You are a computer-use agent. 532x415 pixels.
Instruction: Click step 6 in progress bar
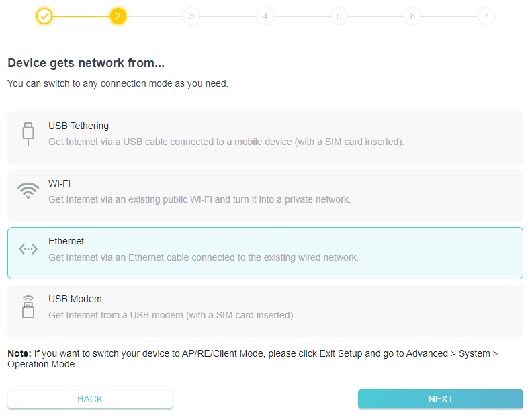coord(412,16)
